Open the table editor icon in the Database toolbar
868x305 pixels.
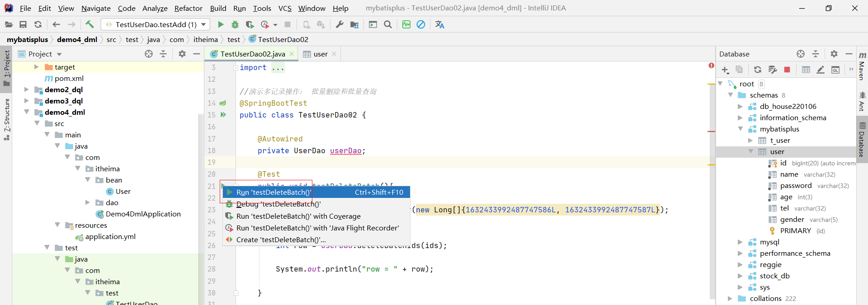click(x=806, y=70)
